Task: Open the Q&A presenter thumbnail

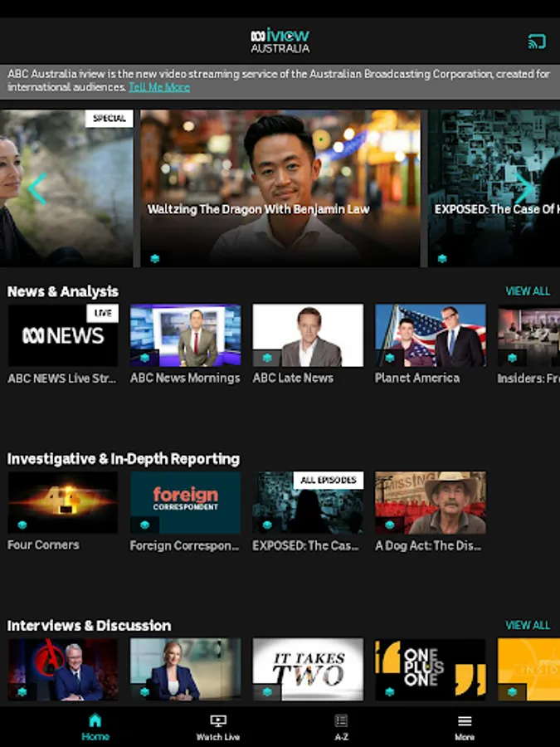Action: (x=63, y=670)
